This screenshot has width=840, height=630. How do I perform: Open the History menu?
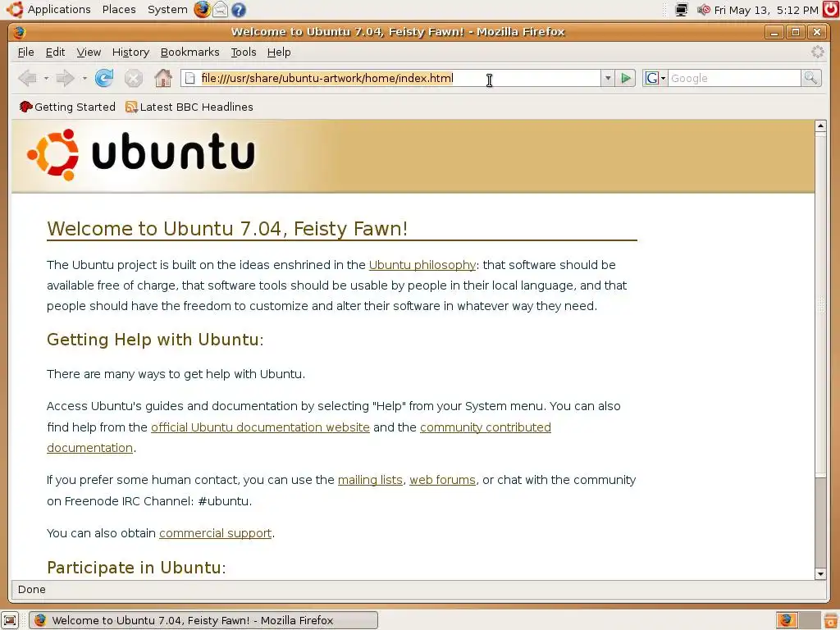130,52
